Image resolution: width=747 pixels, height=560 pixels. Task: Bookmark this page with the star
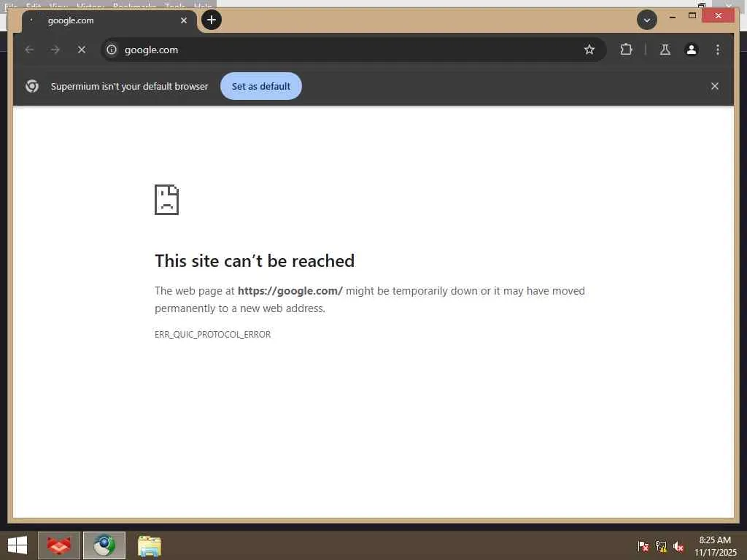pos(589,50)
